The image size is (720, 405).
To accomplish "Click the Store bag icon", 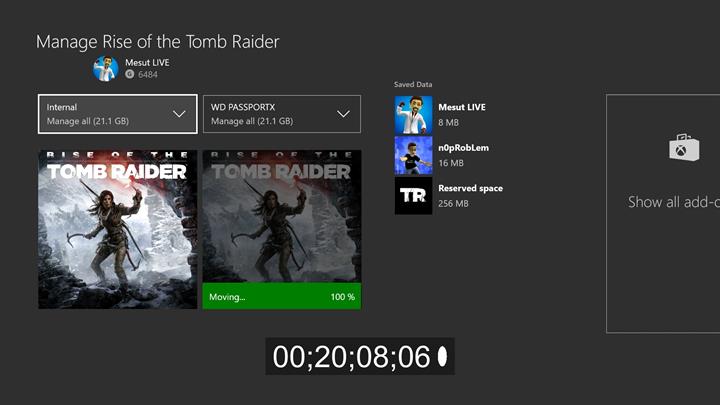I will point(684,148).
